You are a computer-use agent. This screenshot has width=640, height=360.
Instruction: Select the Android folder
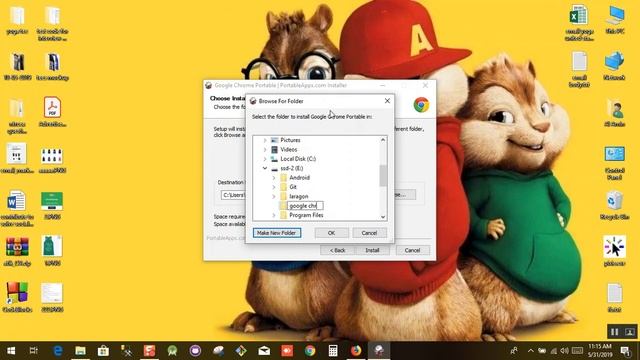click(x=299, y=178)
